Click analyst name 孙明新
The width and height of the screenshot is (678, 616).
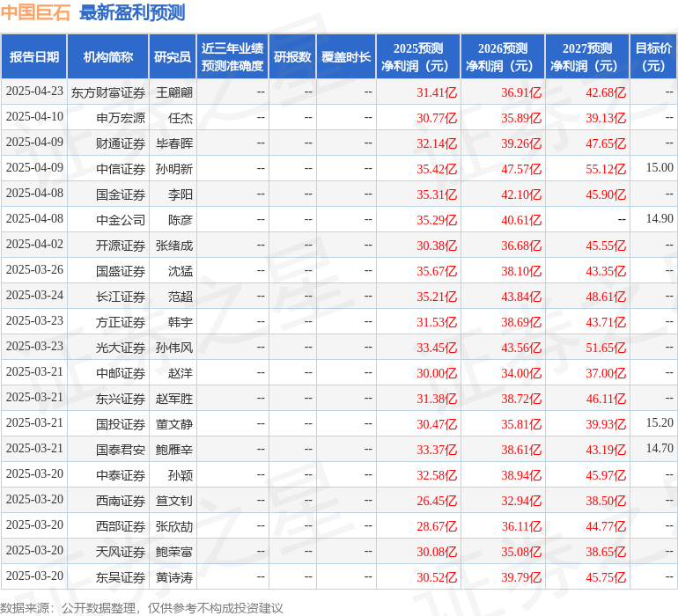[x=174, y=169]
